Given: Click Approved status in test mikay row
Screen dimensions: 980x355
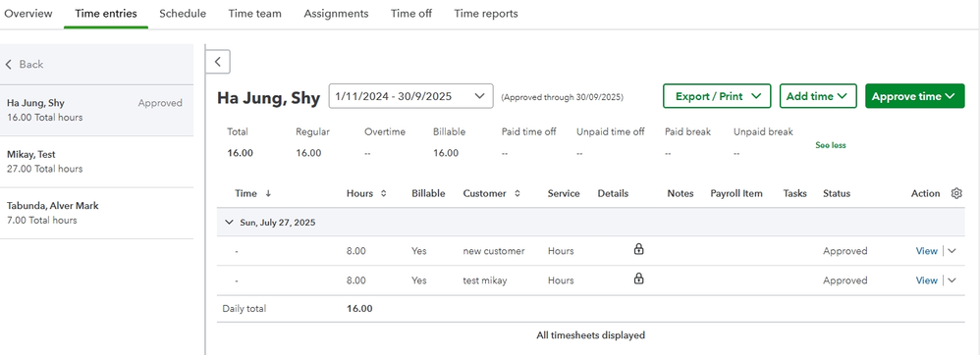Looking at the screenshot, I should [845, 280].
